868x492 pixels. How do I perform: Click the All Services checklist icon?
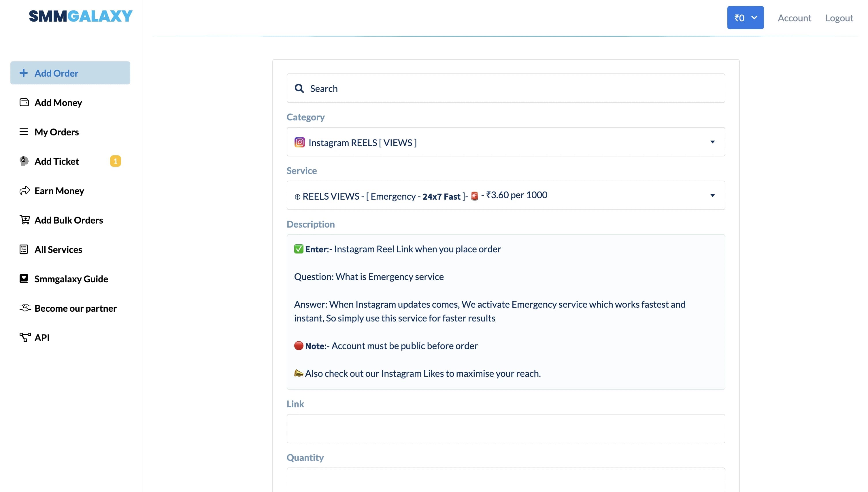point(23,249)
